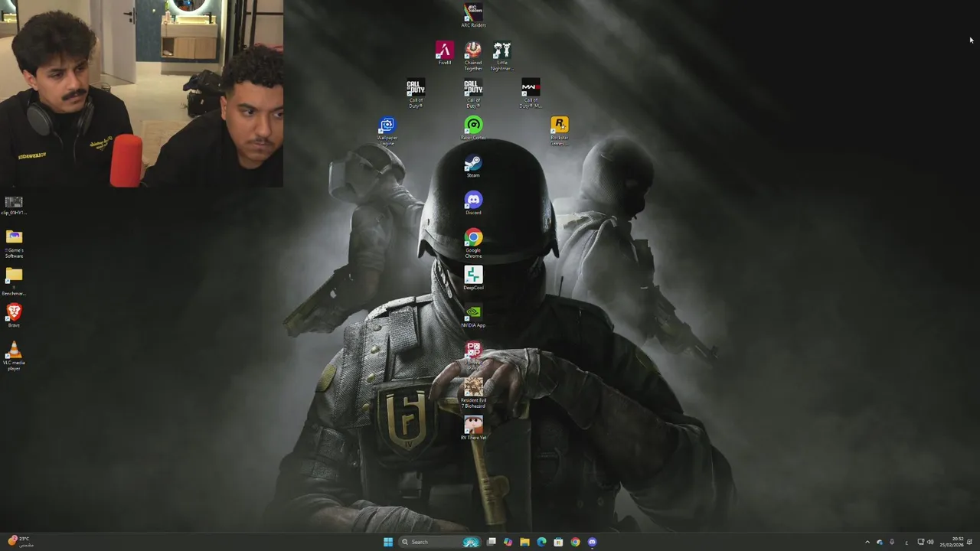Select the DeepCool desktop icon
The height and width of the screenshot is (551, 980).
pyautogui.click(x=473, y=278)
